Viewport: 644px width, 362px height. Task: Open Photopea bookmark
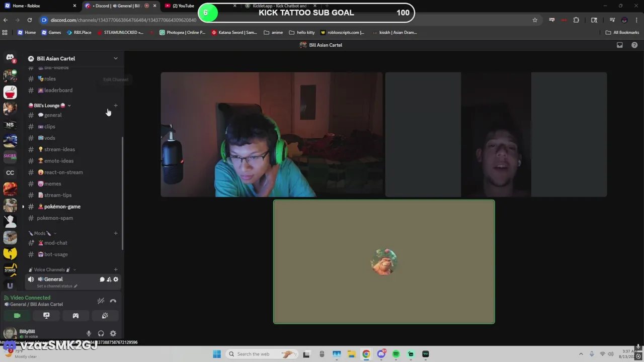182,32
